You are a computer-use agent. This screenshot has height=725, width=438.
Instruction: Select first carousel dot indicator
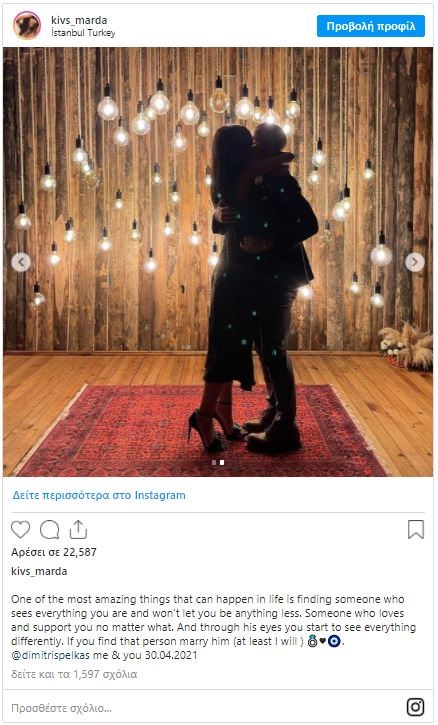click(x=214, y=462)
